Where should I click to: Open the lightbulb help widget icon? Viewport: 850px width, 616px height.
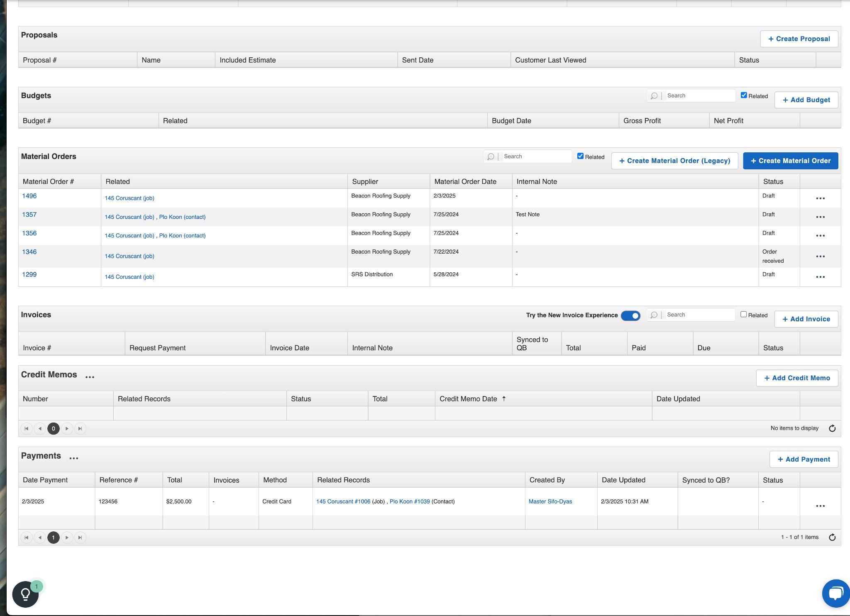[x=25, y=594]
